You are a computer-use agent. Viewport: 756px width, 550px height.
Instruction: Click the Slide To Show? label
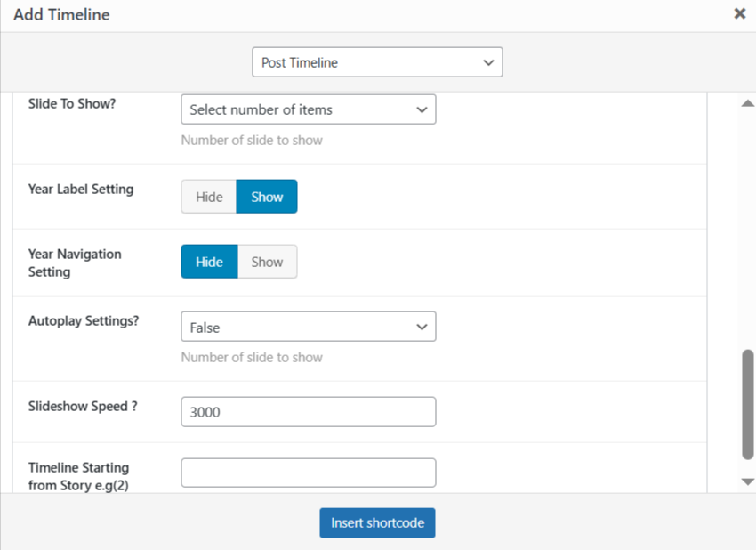[72, 102]
